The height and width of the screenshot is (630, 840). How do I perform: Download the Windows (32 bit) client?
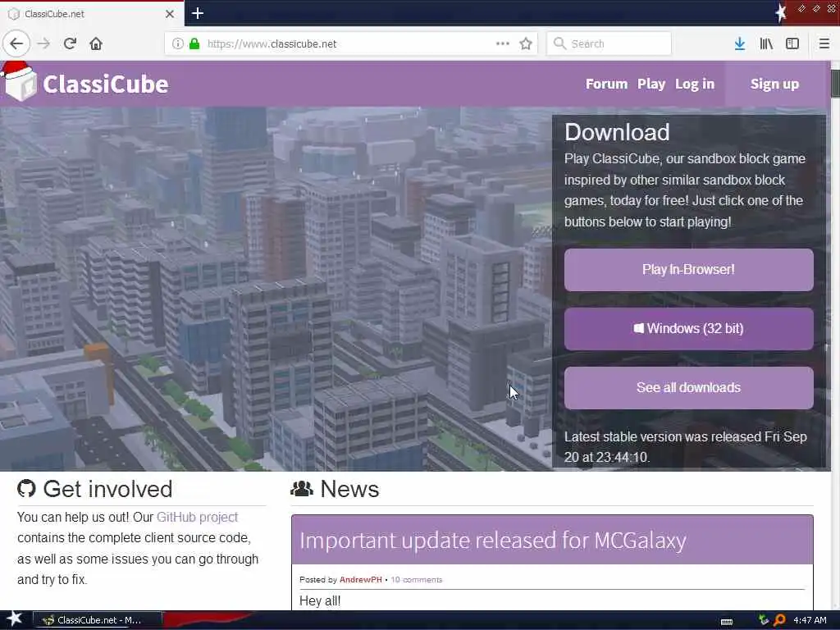[688, 328]
